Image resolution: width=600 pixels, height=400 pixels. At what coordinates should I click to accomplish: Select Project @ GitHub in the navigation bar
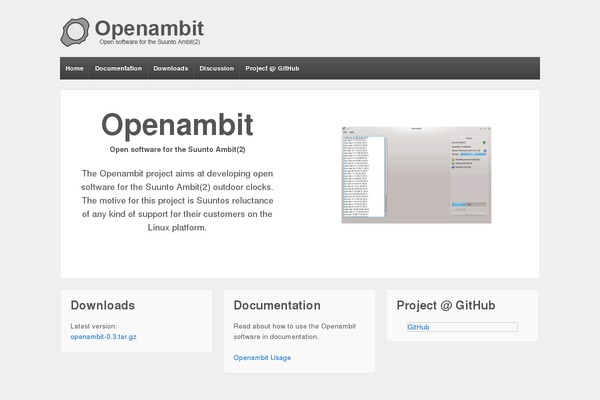click(x=272, y=68)
